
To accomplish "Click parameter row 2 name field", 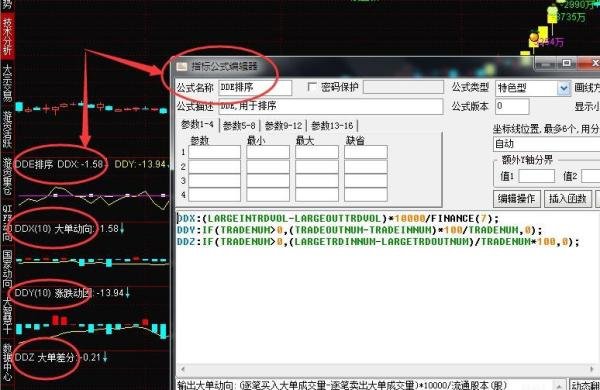I will coord(214,166).
